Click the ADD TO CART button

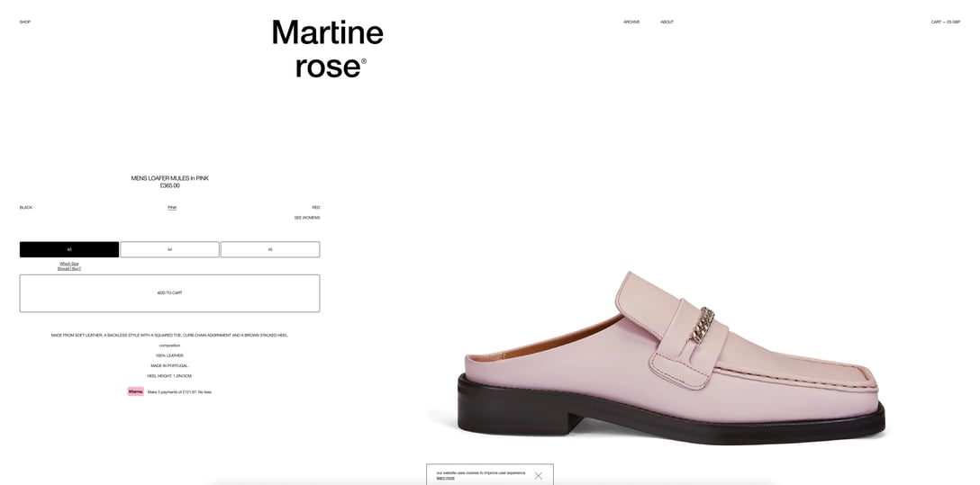169,293
